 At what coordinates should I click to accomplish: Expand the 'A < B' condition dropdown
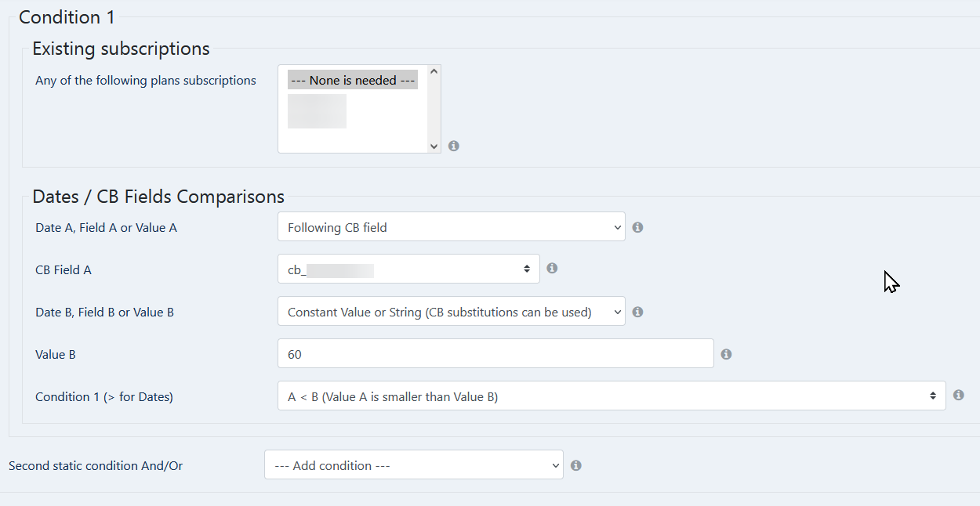pos(612,396)
